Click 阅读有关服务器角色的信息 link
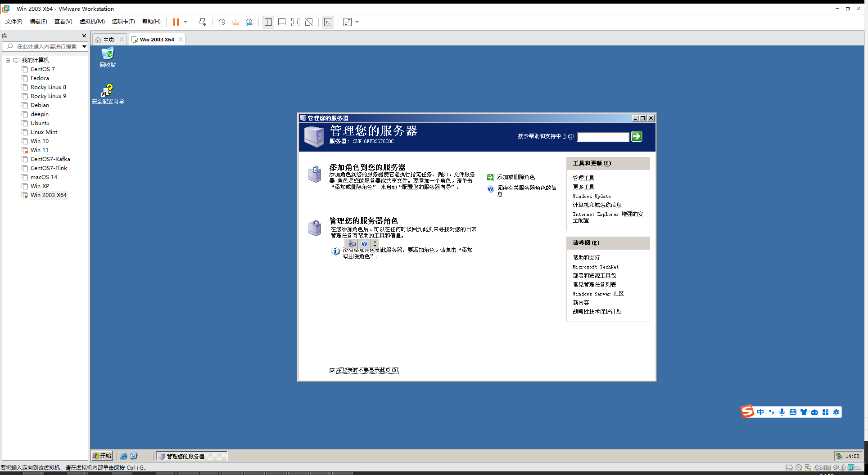Image resolution: width=868 pixels, height=475 pixels. click(x=527, y=191)
